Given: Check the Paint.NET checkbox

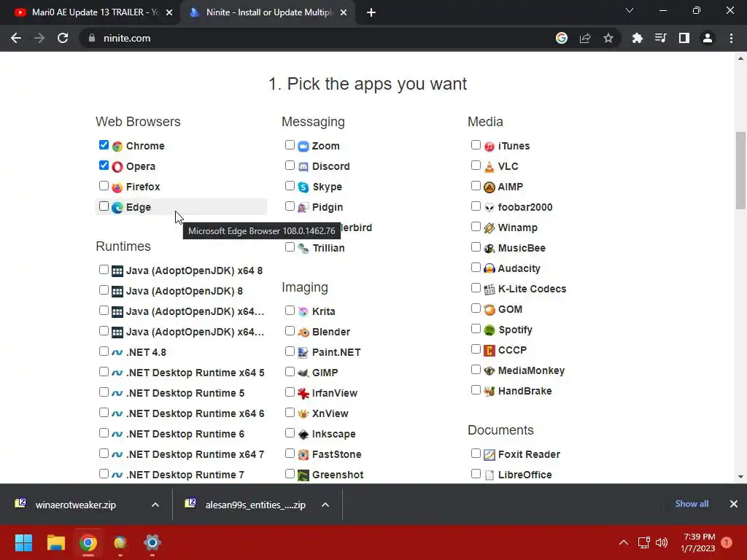Looking at the screenshot, I should pos(290,351).
